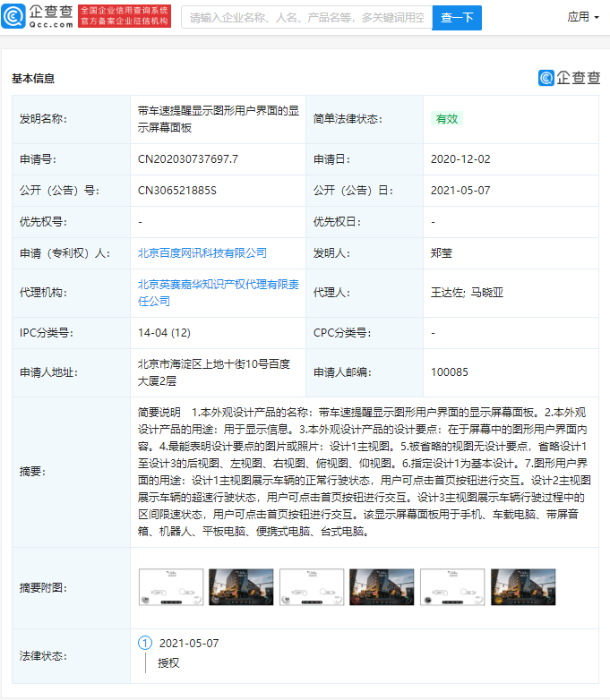Click the inventor name 郑莹
This screenshot has width=610, height=700.
click(x=441, y=253)
